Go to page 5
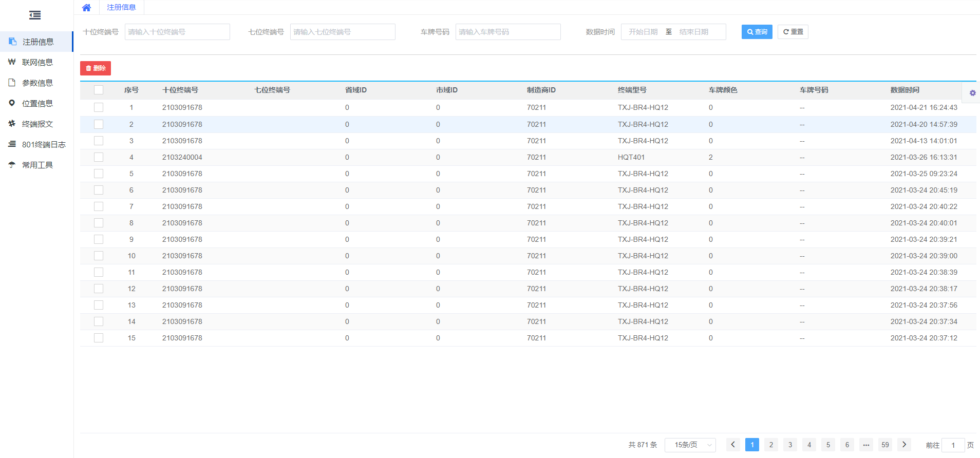 tap(828, 445)
